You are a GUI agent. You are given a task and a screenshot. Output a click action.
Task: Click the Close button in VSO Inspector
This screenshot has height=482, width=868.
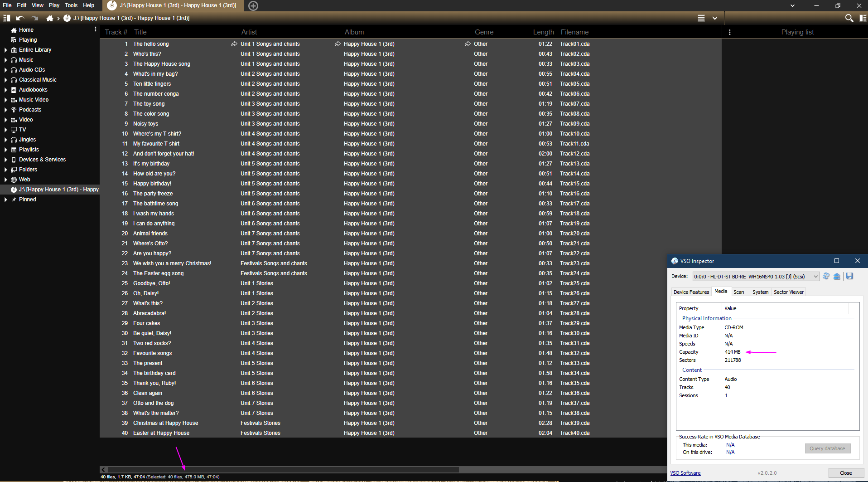click(x=845, y=473)
